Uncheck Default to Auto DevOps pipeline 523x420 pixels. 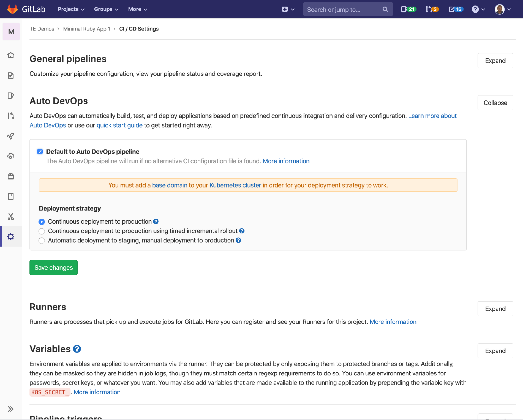[x=40, y=152]
